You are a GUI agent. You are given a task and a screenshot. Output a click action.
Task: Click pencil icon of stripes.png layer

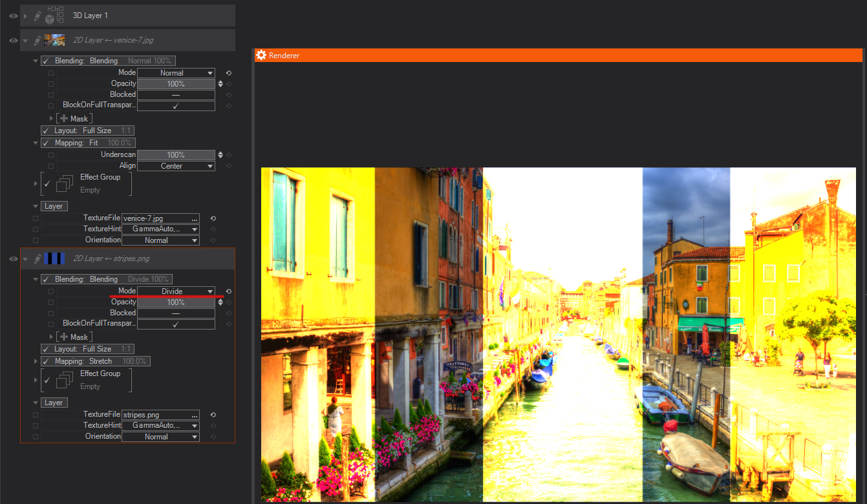(x=37, y=258)
